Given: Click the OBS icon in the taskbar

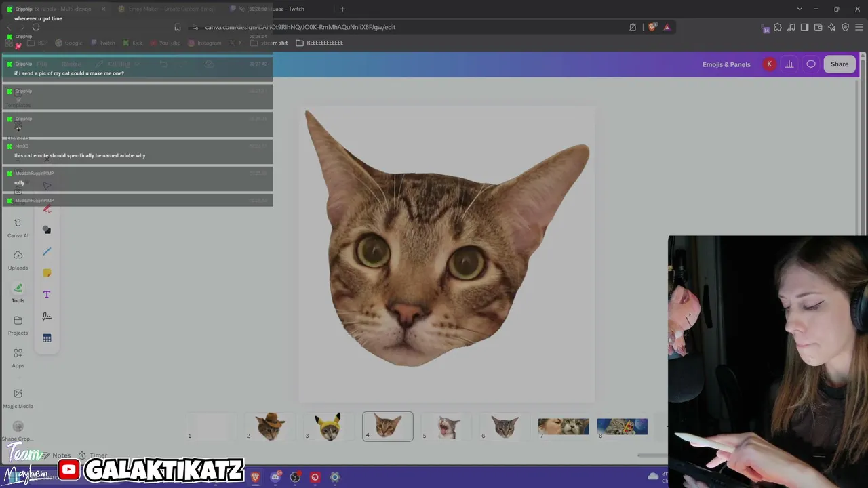Looking at the screenshot, I should click(x=295, y=477).
